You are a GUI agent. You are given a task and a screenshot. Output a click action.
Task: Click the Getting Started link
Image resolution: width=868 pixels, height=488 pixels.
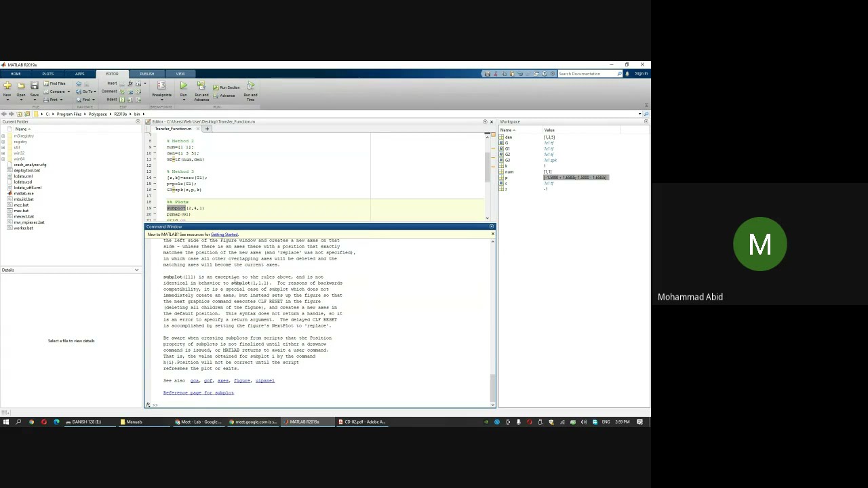click(x=224, y=235)
